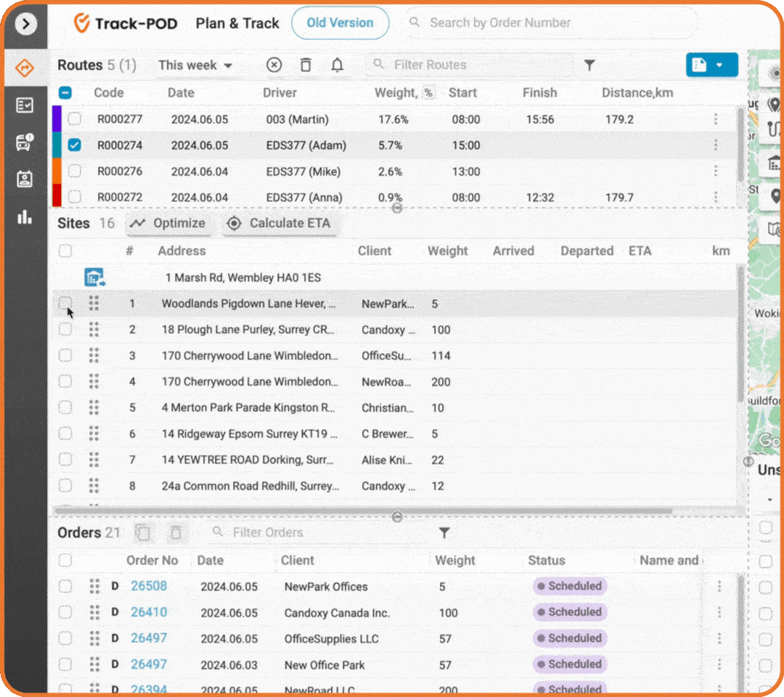Click the red color swatch of R000272
This screenshot has width=784, height=697.
click(57, 195)
